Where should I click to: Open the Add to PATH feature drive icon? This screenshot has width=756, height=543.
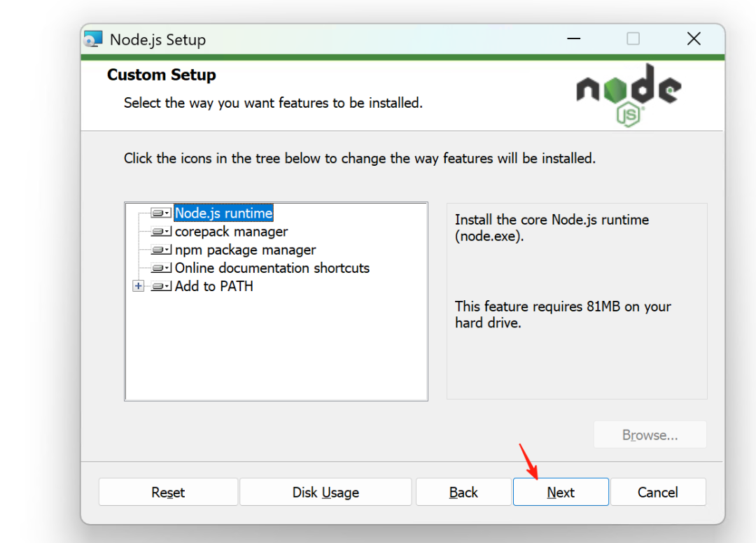pos(161,286)
